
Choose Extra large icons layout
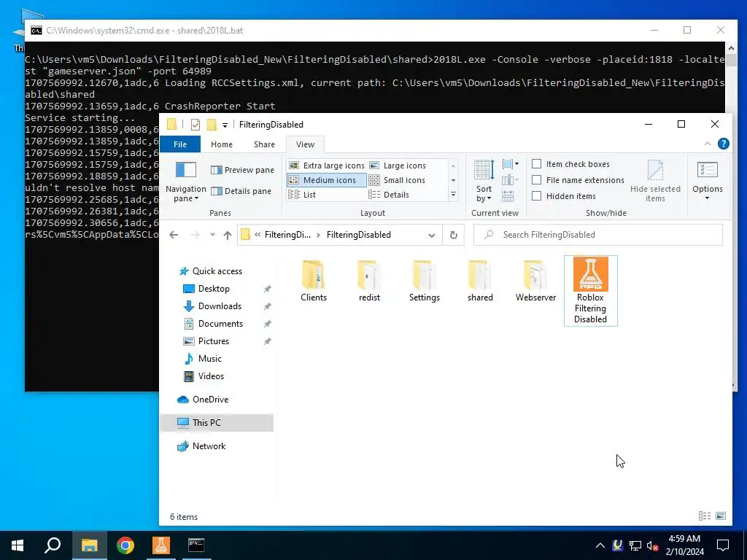tap(327, 166)
